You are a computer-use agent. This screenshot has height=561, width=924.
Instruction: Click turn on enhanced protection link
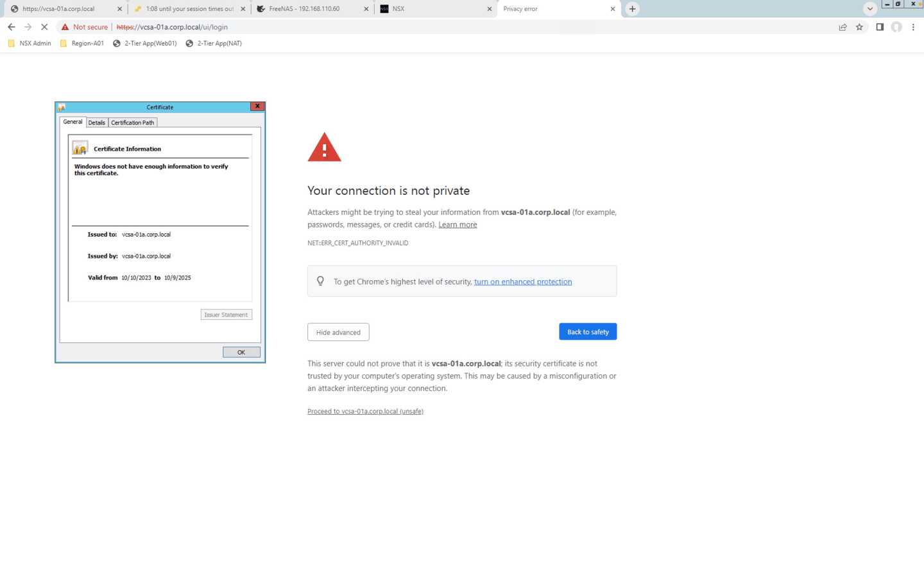pyautogui.click(x=523, y=281)
